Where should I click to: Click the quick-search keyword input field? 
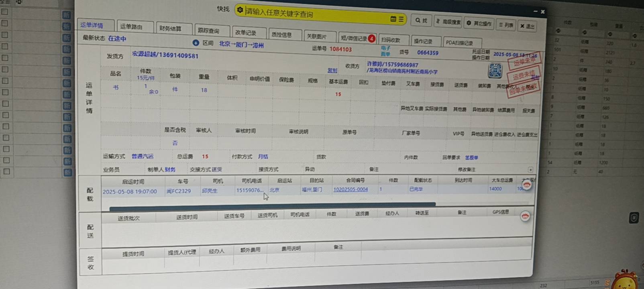tap(313, 14)
